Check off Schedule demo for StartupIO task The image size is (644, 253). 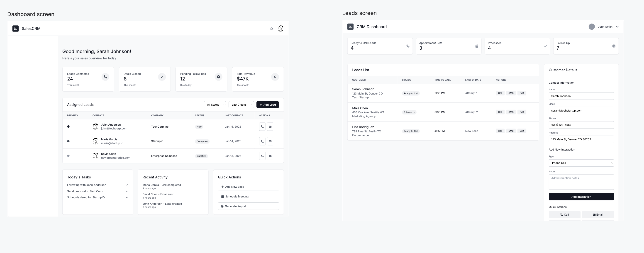(127, 197)
